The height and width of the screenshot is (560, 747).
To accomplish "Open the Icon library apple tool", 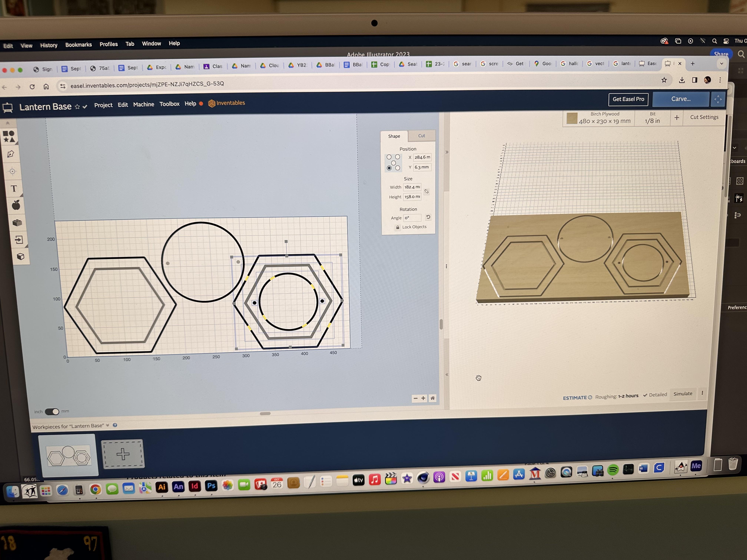I will point(16,205).
